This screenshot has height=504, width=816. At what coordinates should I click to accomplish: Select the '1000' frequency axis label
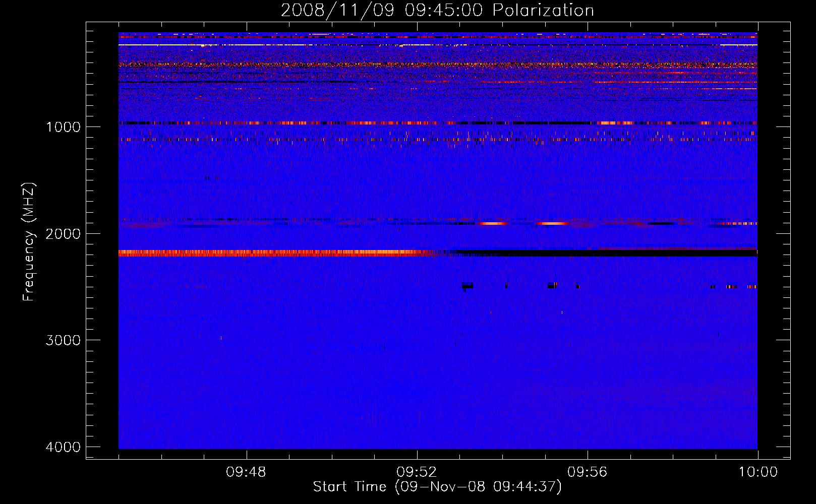(63, 127)
